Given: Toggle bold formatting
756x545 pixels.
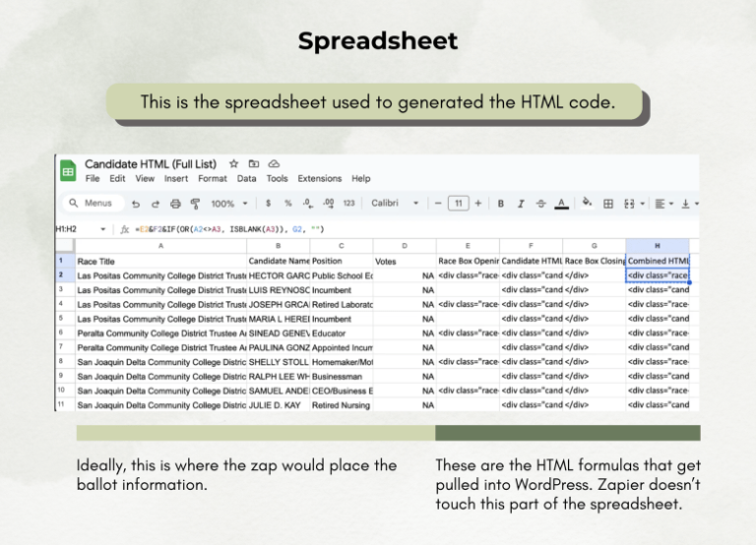Looking at the screenshot, I should [x=501, y=204].
